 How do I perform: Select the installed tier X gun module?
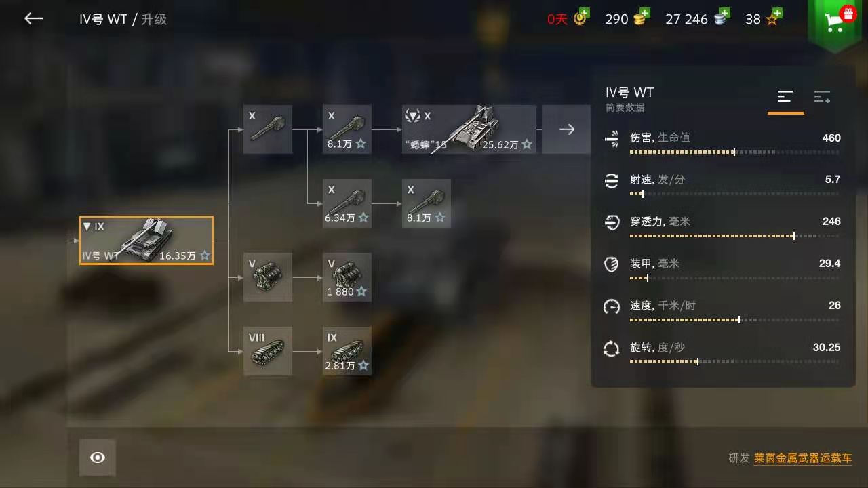[268, 129]
